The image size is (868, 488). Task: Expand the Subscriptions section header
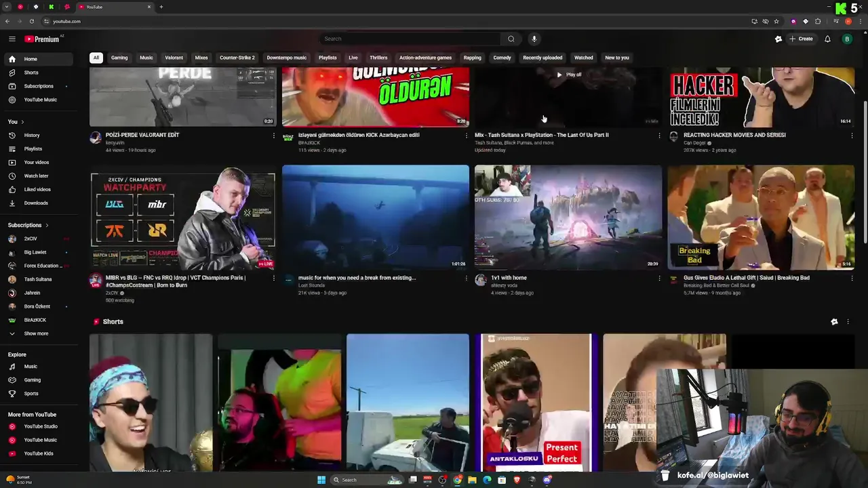(28, 225)
